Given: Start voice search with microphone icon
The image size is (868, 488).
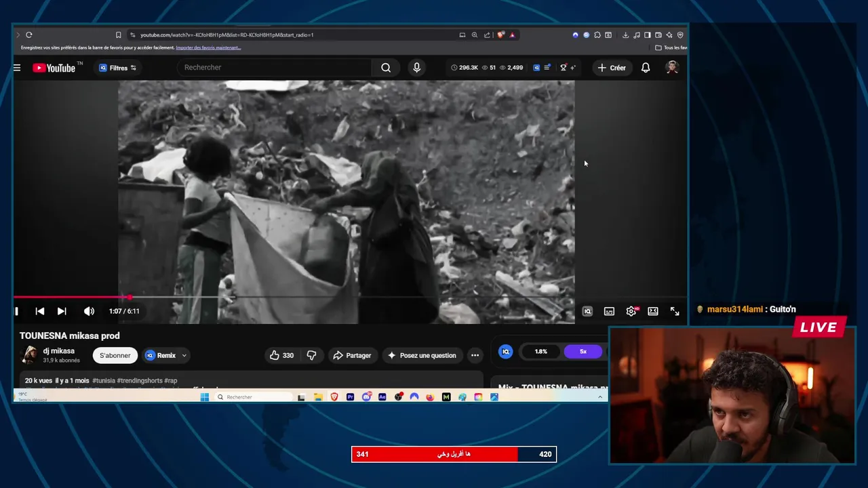Looking at the screenshot, I should pos(416,67).
